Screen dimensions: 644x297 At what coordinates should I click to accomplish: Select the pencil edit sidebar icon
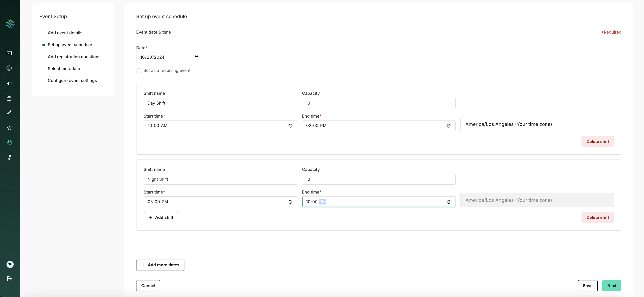(9, 113)
